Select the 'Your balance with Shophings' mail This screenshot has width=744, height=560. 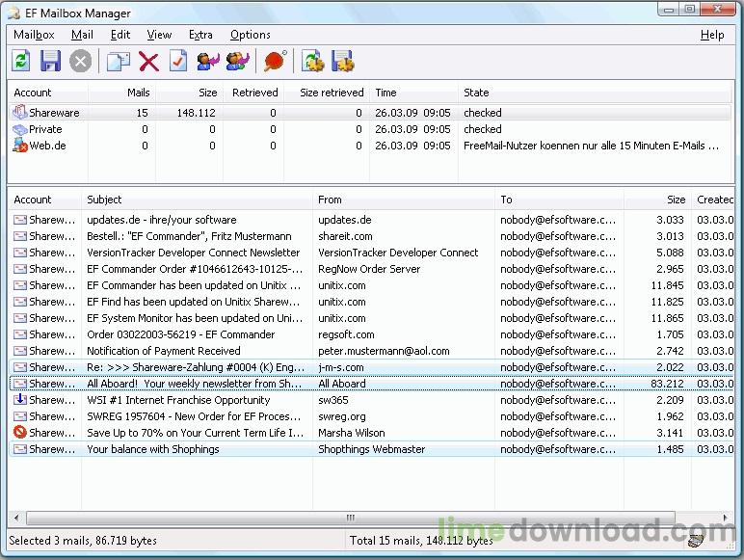(152, 449)
